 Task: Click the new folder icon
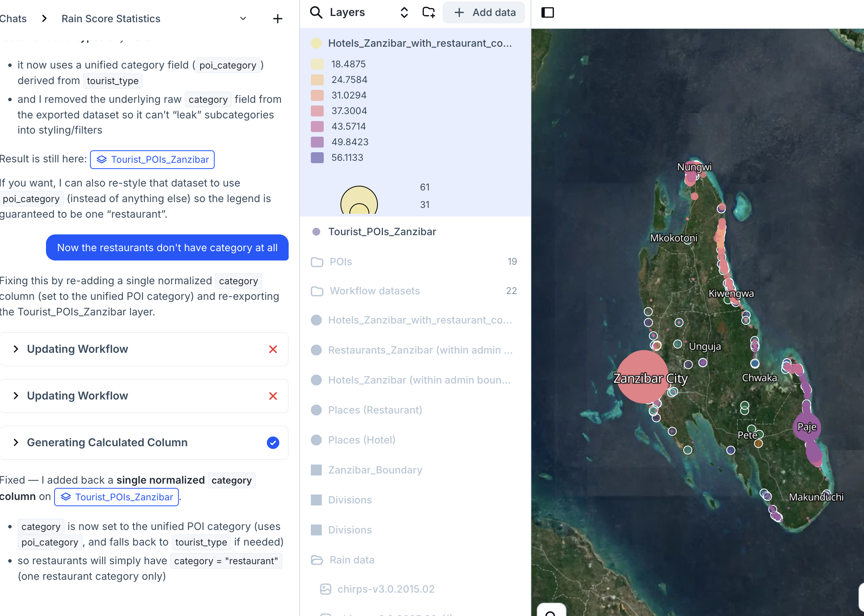(x=428, y=12)
